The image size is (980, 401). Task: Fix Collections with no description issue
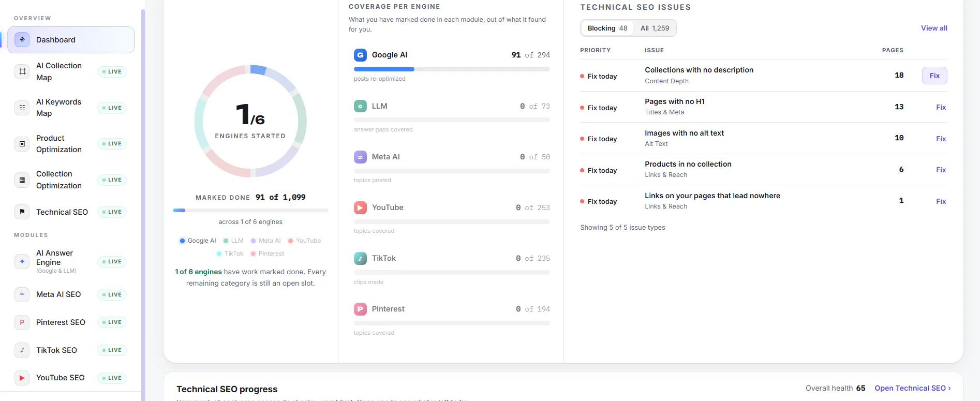934,76
